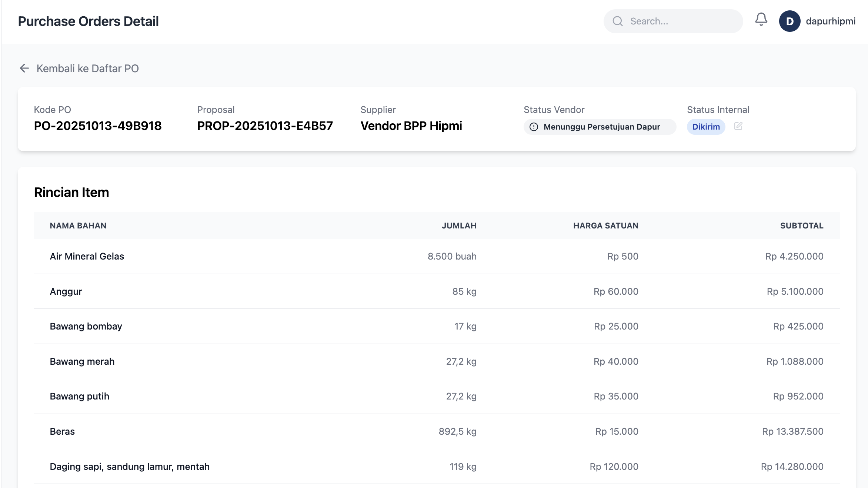868x488 pixels.
Task: Click the D user avatar
Action: click(789, 21)
